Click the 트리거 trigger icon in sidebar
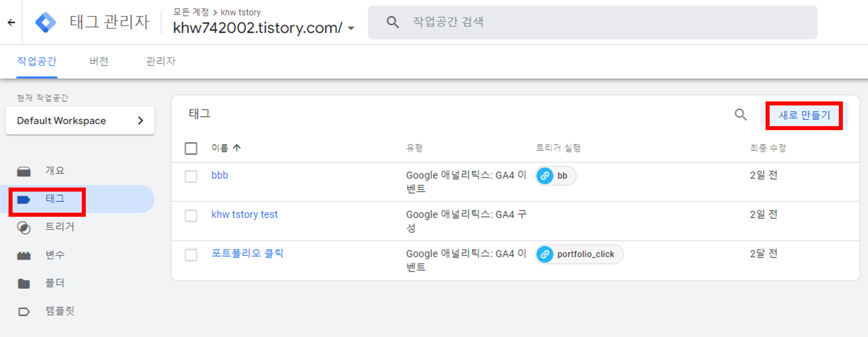The height and width of the screenshot is (337, 868). point(24,228)
